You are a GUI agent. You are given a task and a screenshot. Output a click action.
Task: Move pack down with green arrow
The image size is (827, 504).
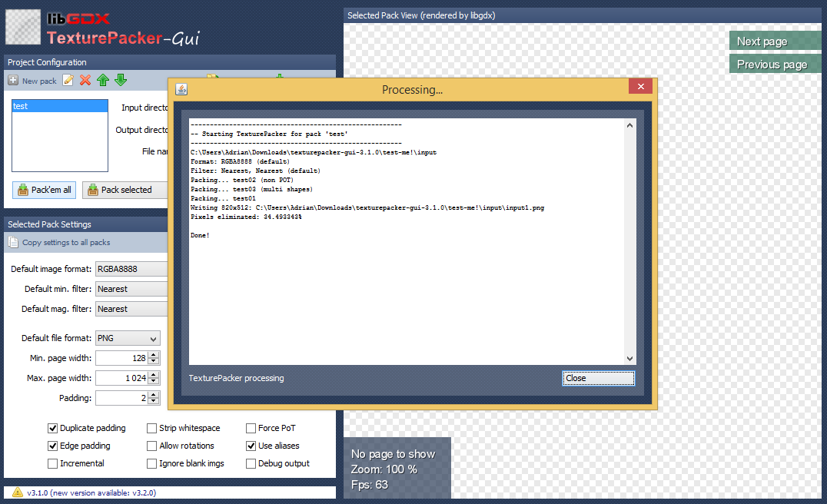pyautogui.click(x=121, y=80)
